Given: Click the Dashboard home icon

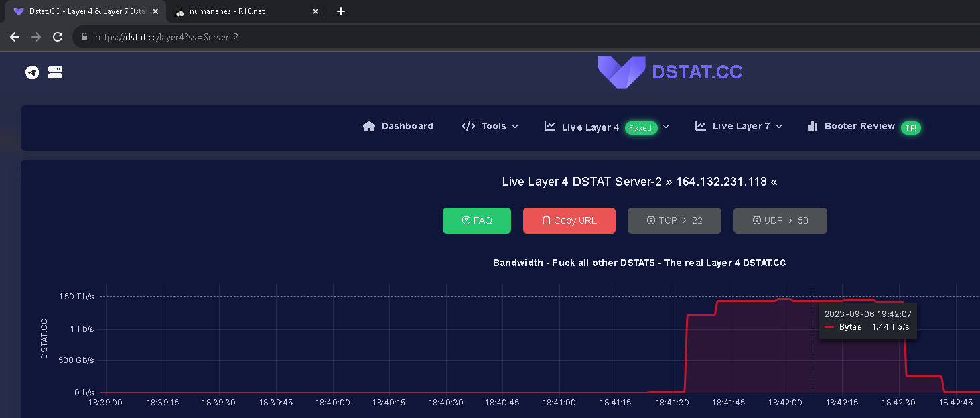Looking at the screenshot, I should (369, 126).
